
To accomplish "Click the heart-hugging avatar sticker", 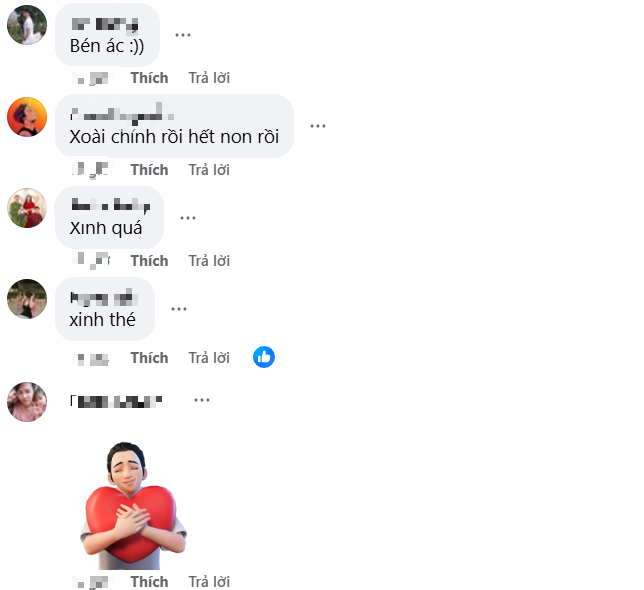I will 133,505.
